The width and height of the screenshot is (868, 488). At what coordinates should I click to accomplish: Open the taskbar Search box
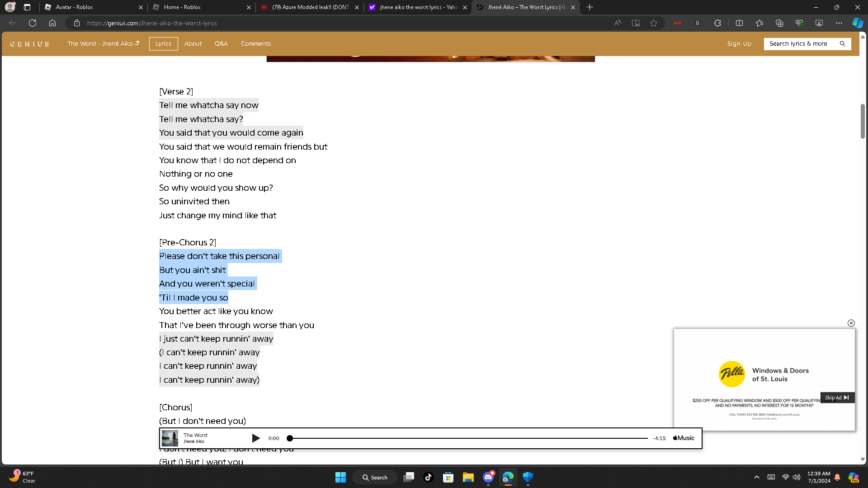(375, 477)
